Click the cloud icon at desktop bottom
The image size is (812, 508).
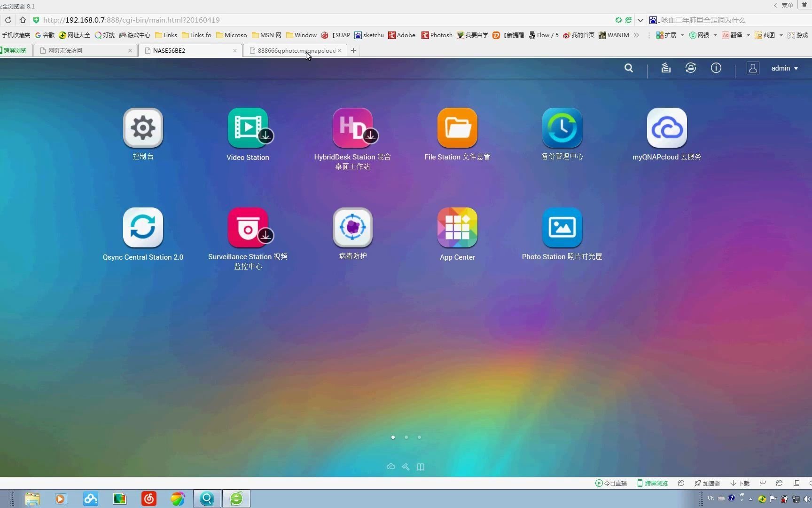pyautogui.click(x=391, y=467)
